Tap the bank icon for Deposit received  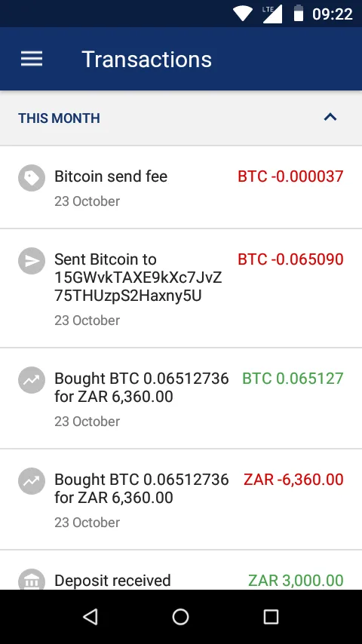tap(32, 579)
